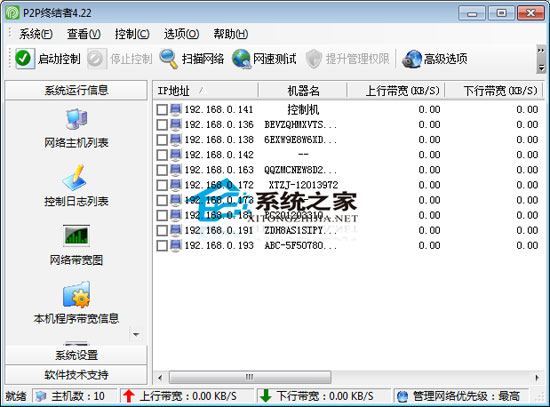Click the horizontal scrollbar right arrow

coord(537,378)
